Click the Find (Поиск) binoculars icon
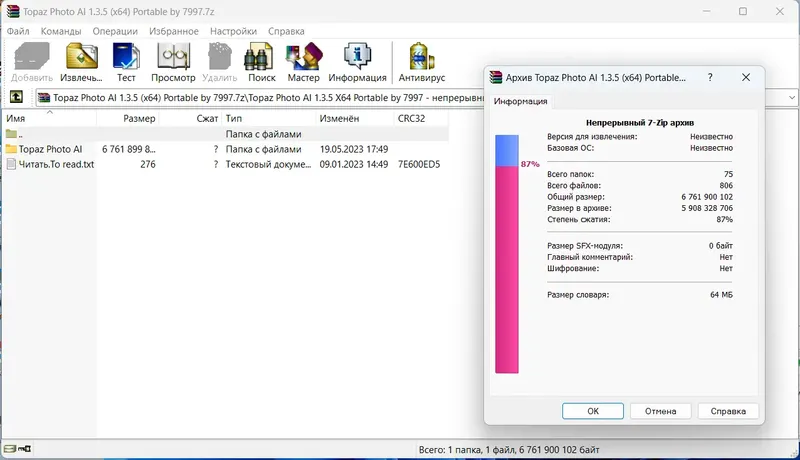Screen dimensions: 800x460 (x=261, y=56)
